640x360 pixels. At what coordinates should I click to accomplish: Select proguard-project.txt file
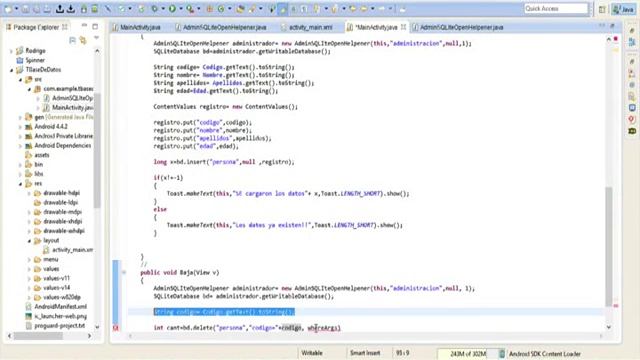60,326
